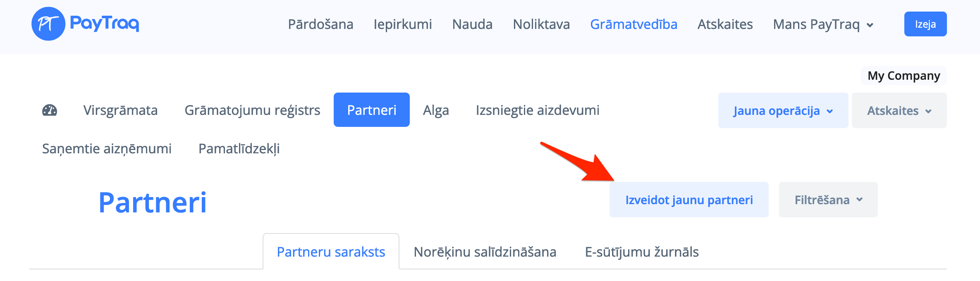The image size is (980, 281).
Task: Click Grāmatvedība in the top navigation
Action: point(633,24)
